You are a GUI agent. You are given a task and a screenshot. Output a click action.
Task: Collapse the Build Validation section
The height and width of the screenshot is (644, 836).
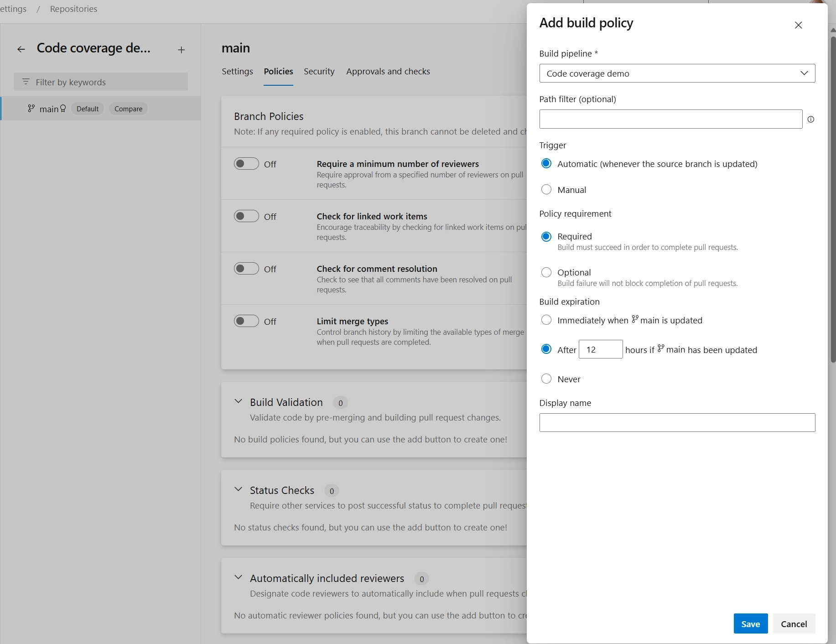point(238,401)
